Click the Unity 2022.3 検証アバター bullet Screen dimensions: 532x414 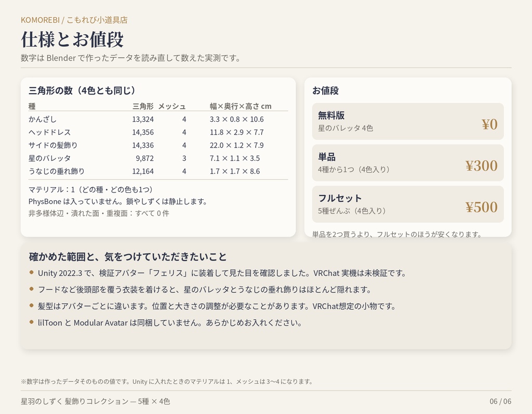click(x=222, y=273)
